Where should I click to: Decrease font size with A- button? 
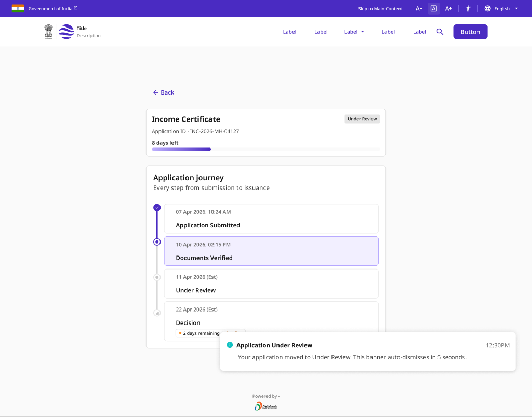point(419,8)
